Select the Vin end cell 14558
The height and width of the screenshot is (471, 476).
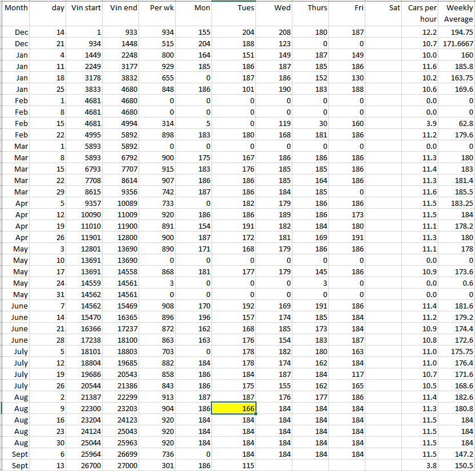pyautogui.click(x=123, y=272)
